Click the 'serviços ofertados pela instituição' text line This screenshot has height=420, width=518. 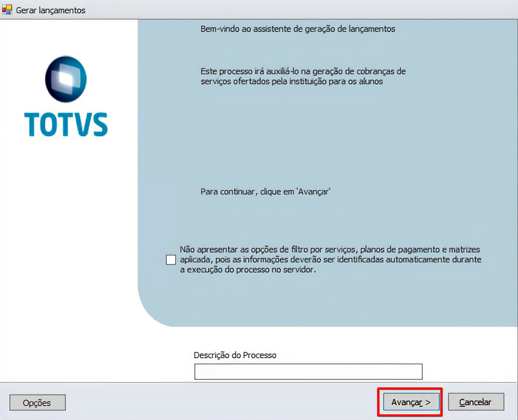pyautogui.click(x=291, y=81)
